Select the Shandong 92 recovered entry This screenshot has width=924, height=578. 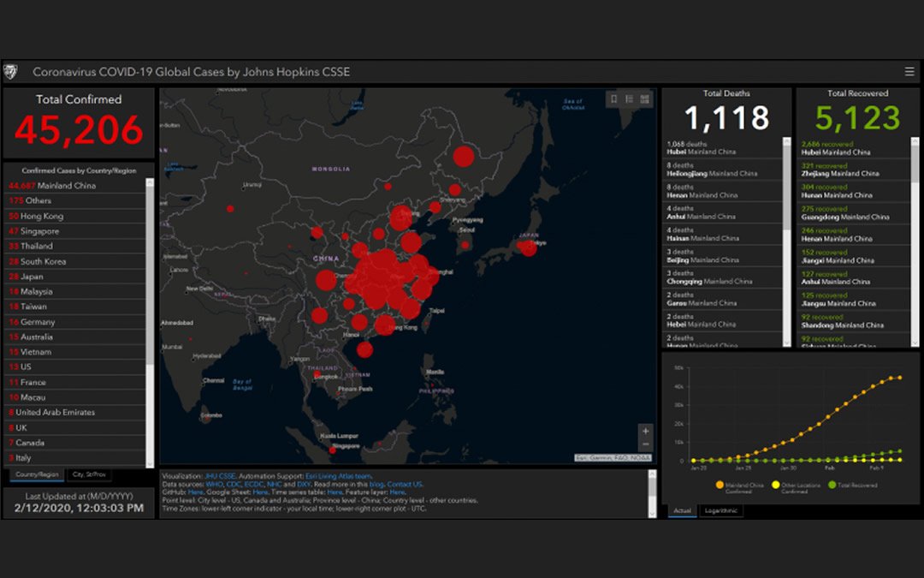tap(854, 321)
